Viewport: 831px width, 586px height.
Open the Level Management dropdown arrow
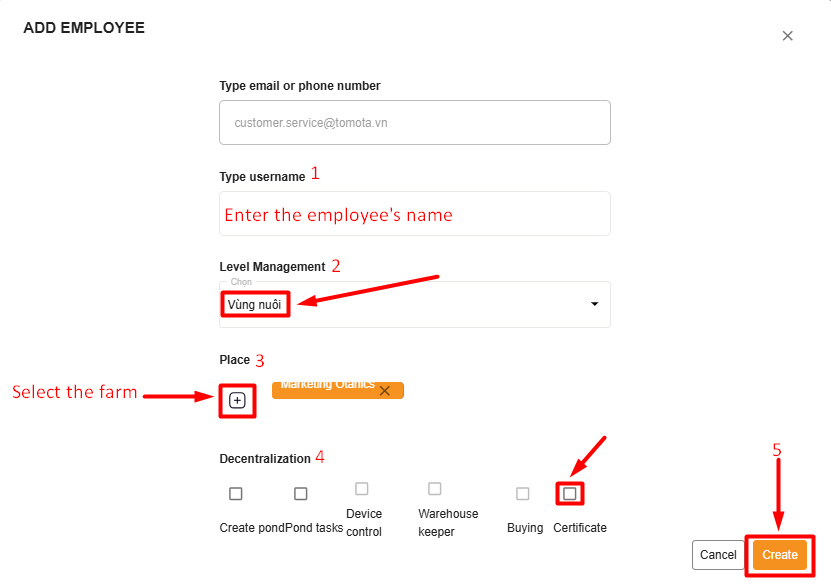point(595,304)
